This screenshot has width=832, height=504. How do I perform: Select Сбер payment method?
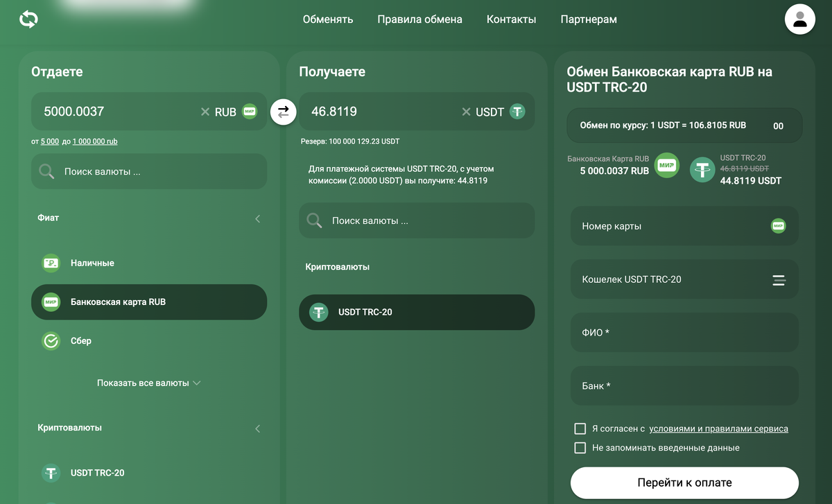[80, 341]
